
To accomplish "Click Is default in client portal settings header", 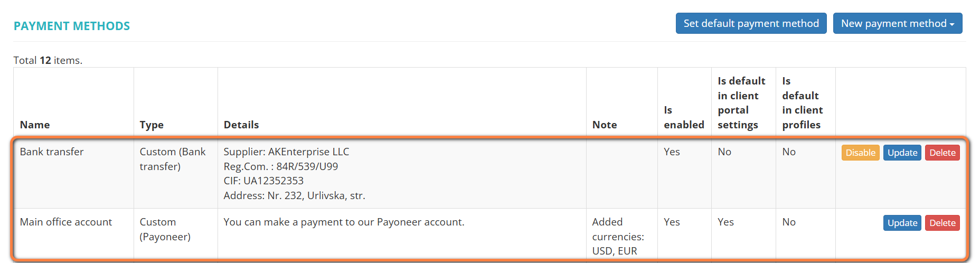I will tap(741, 102).
